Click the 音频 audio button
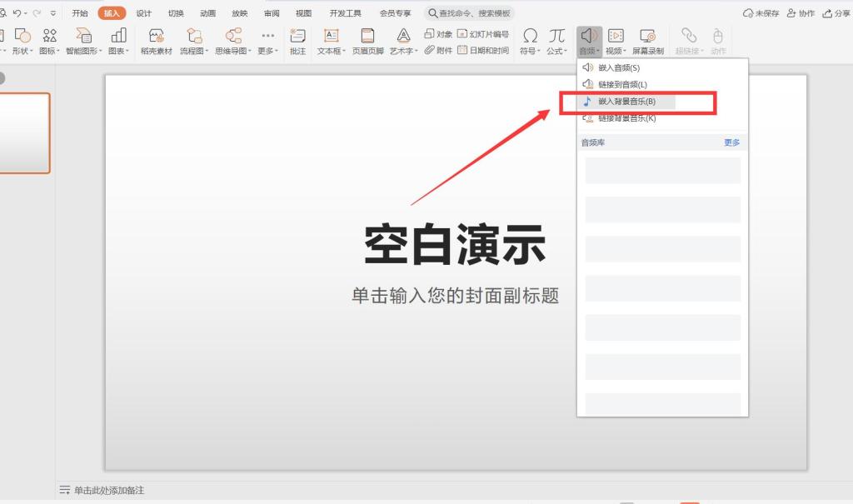This screenshot has width=853, height=504. (589, 42)
